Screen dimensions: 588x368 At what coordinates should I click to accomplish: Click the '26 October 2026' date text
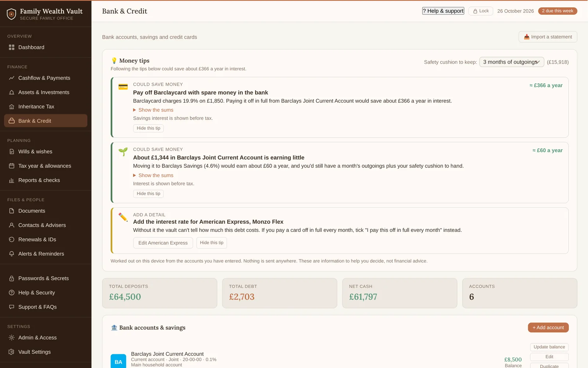point(516,11)
